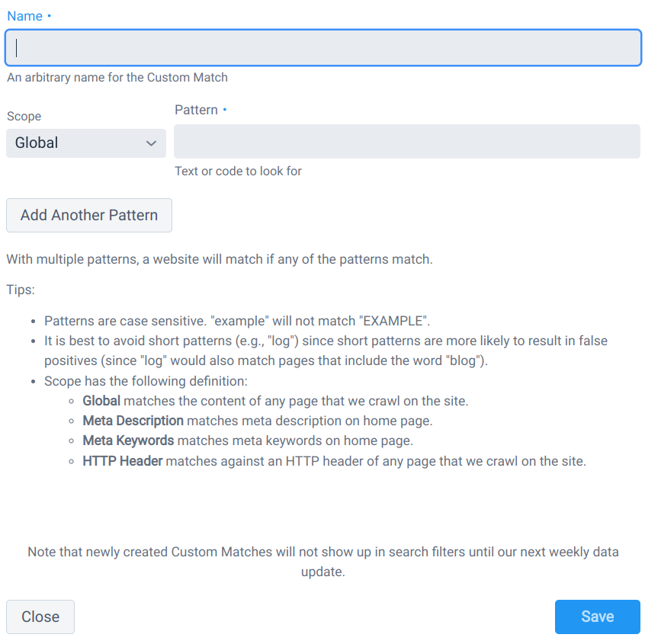Add Another Pattern to the match
The height and width of the screenshot is (644, 645).
pyautogui.click(x=89, y=215)
